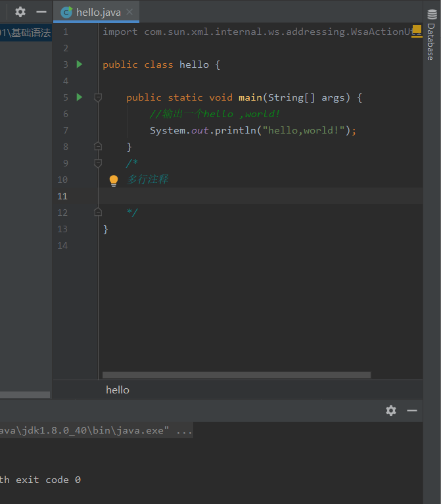Collapse the closing-brace fold marker on line 8
Image resolution: width=441 pixels, height=504 pixels.
98,147
